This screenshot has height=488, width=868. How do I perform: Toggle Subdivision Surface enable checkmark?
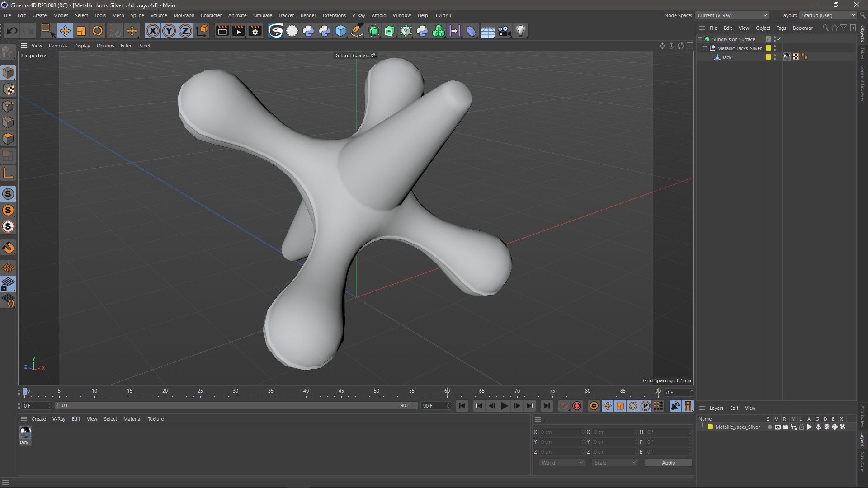[779, 39]
